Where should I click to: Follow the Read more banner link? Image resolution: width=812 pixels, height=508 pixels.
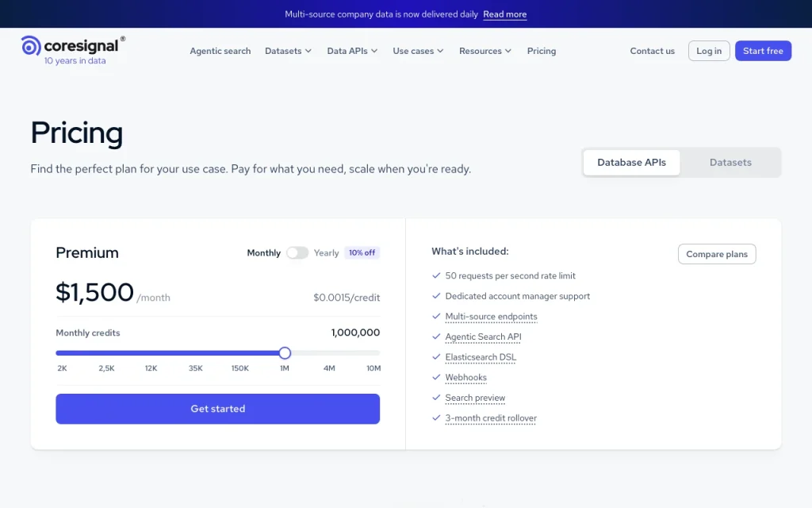point(504,14)
